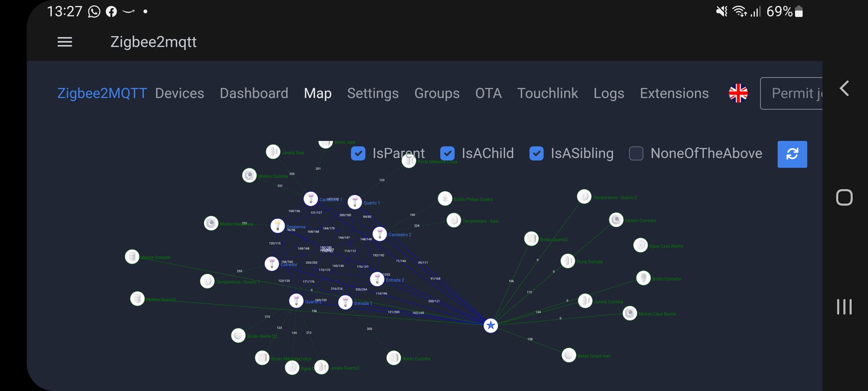Select the Candeeiro 1 bulb node
This screenshot has width=868, height=391.
coord(311,199)
